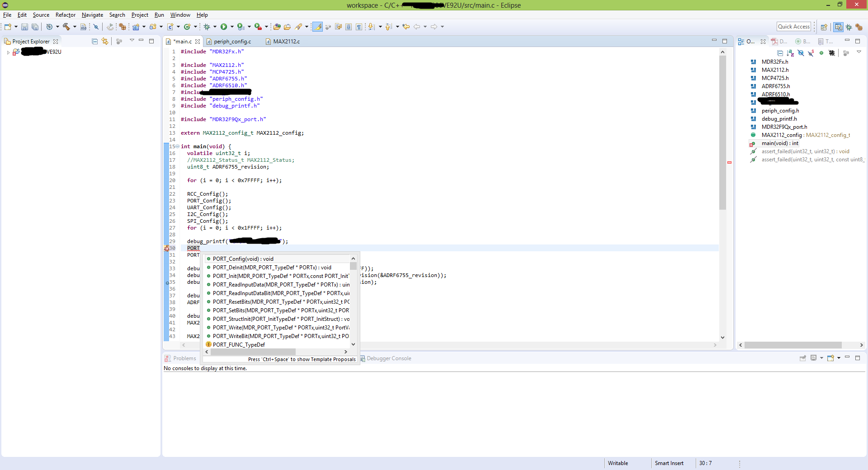
Task: Toggle Link with Editor in Project Explorer
Action: tap(105, 41)
